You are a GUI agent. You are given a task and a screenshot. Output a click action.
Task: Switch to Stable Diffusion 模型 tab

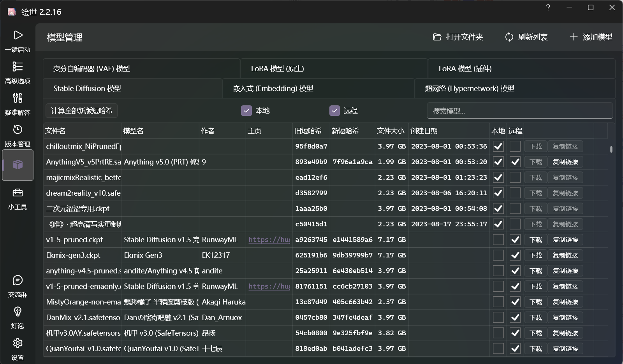tap(132, 88)
